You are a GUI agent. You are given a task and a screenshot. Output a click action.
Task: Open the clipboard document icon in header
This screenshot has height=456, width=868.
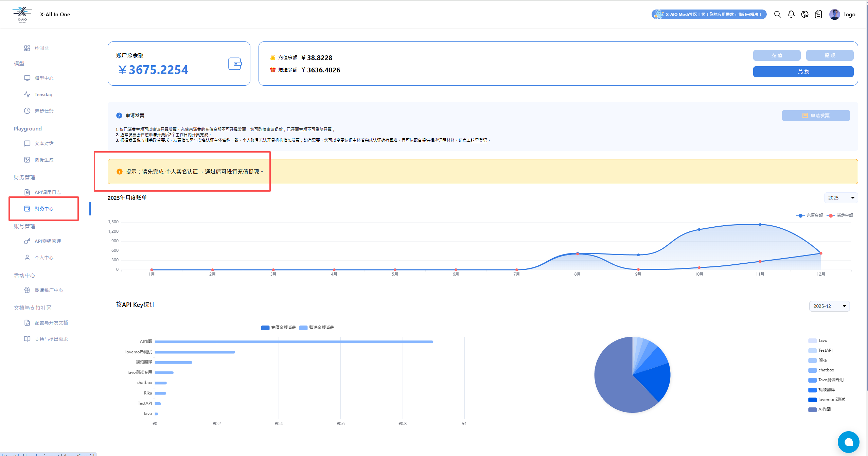click(x=818, y=14)
